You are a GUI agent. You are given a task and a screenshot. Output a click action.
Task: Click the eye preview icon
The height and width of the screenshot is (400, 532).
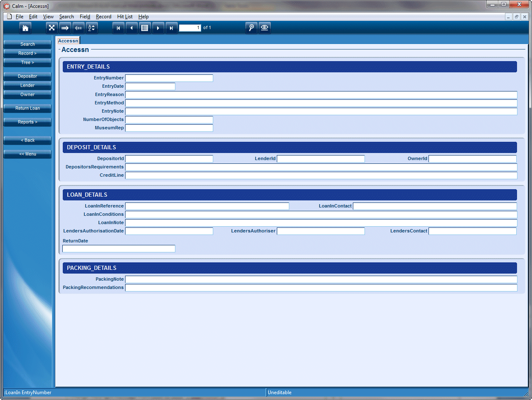point(264,27)
